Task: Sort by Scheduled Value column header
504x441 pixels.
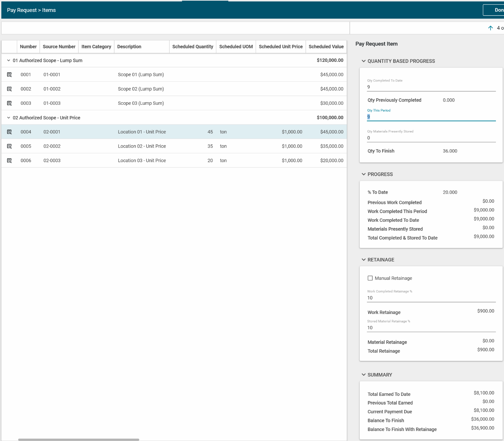Action: tap(326, 47)
